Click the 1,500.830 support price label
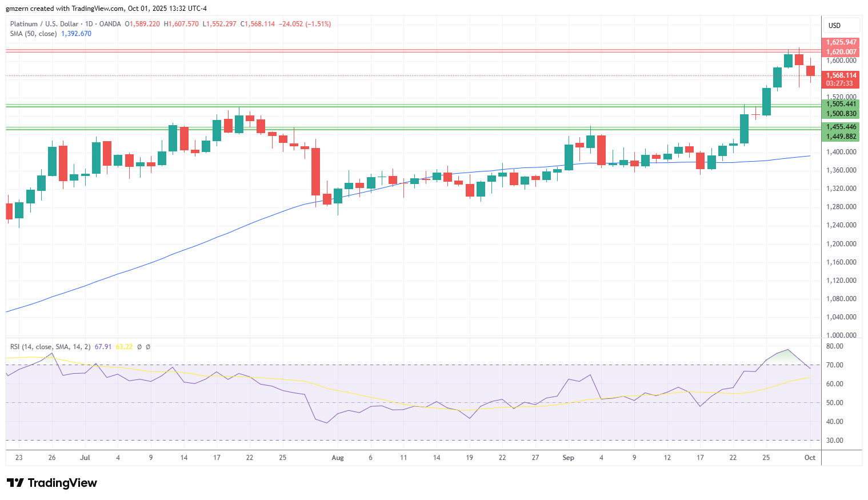This screenshot has width=868, height=500. point(841,114)
